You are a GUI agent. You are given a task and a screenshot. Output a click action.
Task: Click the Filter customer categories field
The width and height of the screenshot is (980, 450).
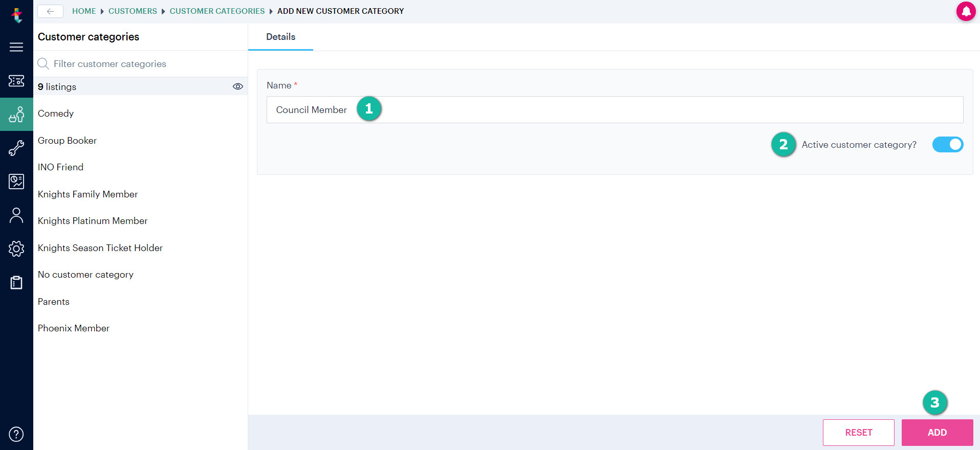141,64
